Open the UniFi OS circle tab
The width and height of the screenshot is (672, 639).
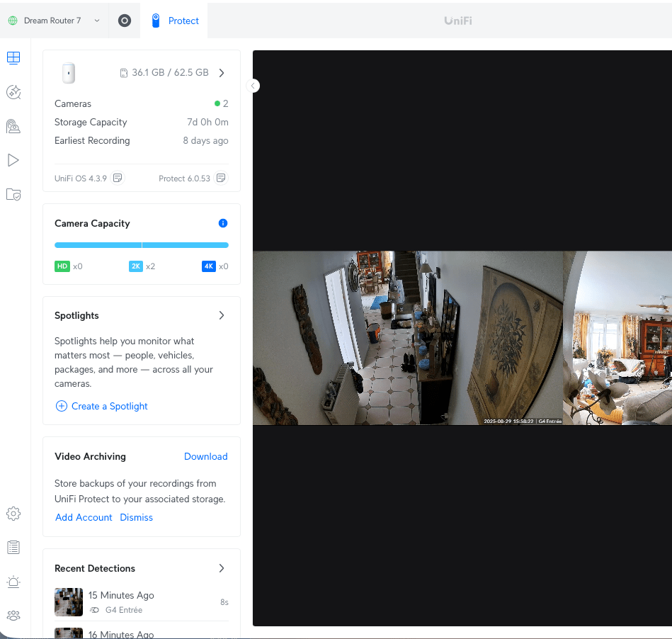click(x=125, y=21)
